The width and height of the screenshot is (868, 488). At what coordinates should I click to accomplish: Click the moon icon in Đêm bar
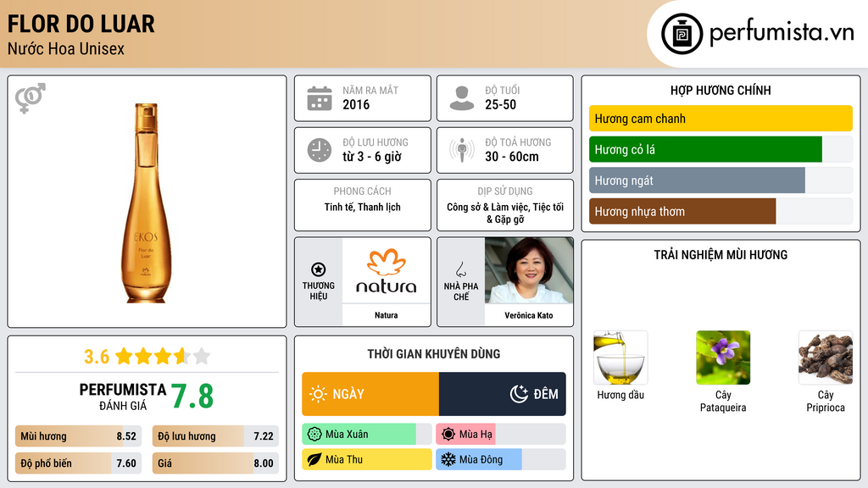[x=519, y=394]
